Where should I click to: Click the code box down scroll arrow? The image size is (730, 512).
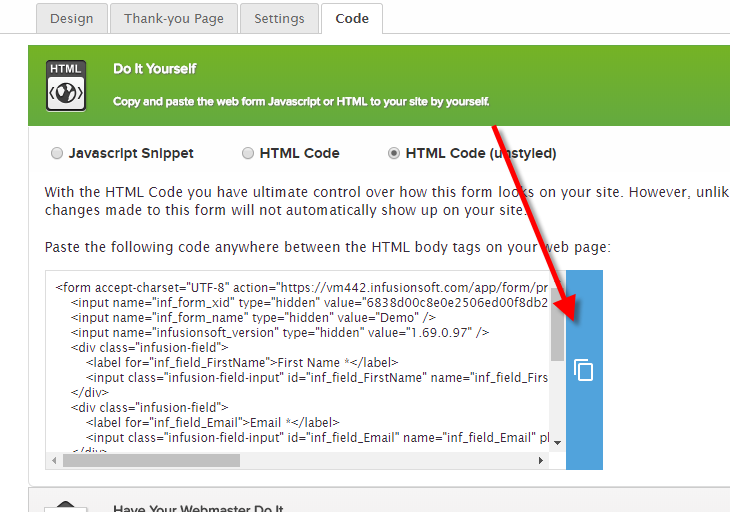tap(557, 443)
